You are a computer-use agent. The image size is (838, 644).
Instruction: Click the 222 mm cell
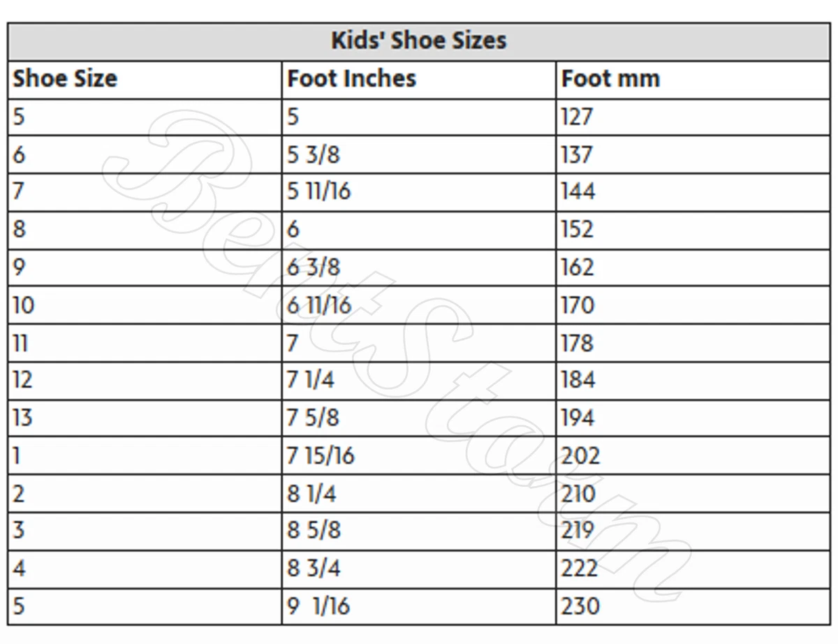[693, 569]
